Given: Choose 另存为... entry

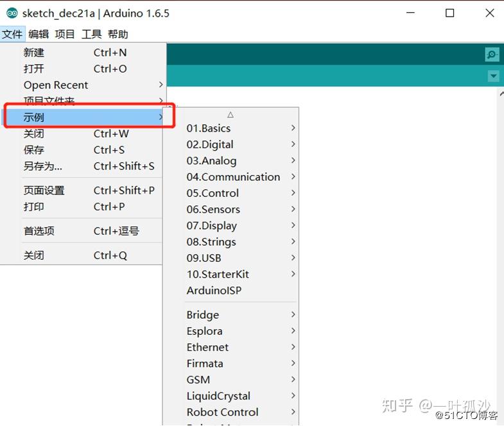Looking at the screenshot, I should click(x=82, y=166).
